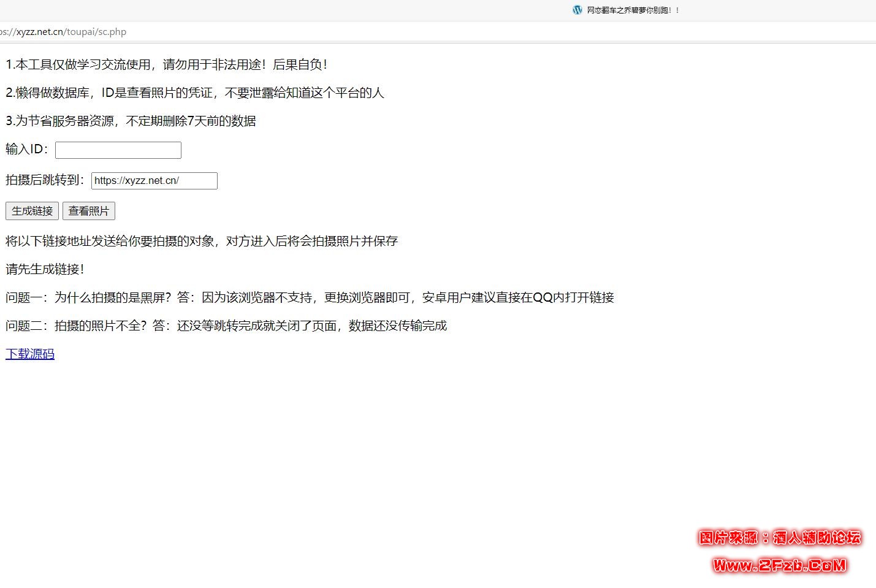Image resolution: width=876 pixels, height=588 pixels.
Task: Click the 拍摄后跳转到 URL input box
Action: pos(154,181)
